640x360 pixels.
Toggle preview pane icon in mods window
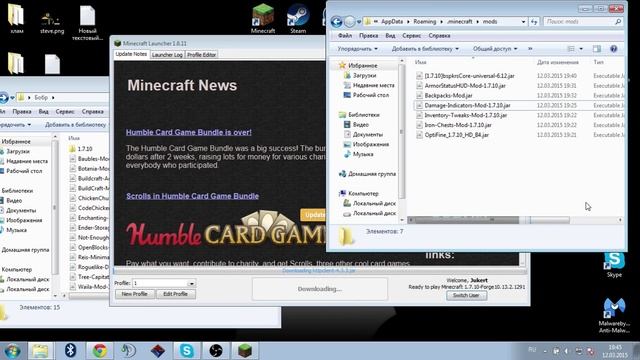pos(597,49)
